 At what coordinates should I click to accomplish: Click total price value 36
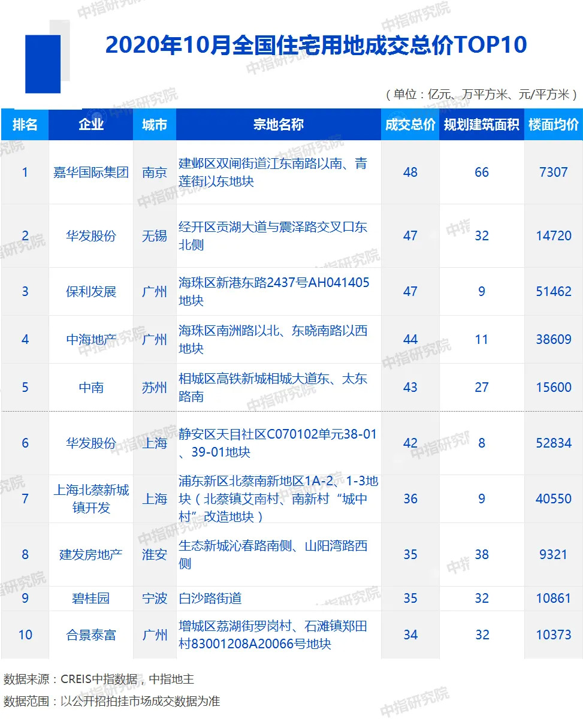(x=410, y=499)
